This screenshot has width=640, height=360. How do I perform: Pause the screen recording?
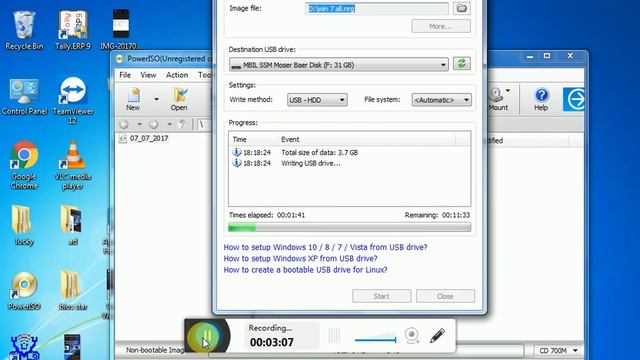[207, 336]
